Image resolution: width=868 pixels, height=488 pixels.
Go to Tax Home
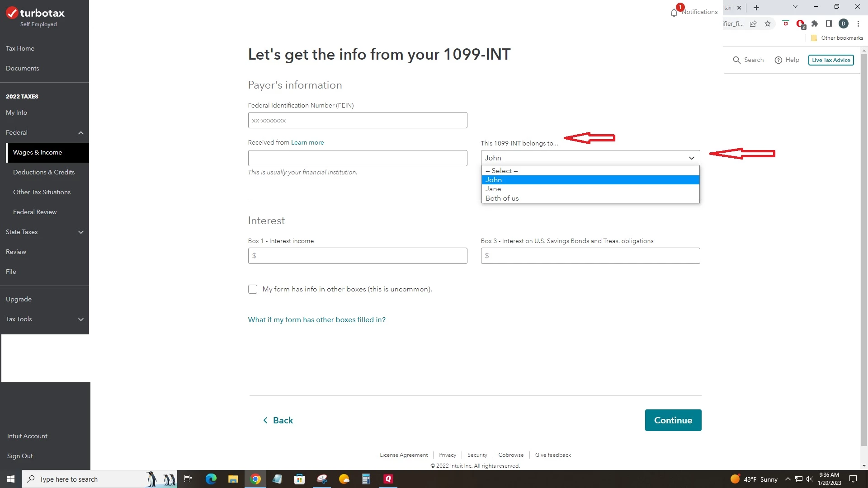[x=20, y=48]
